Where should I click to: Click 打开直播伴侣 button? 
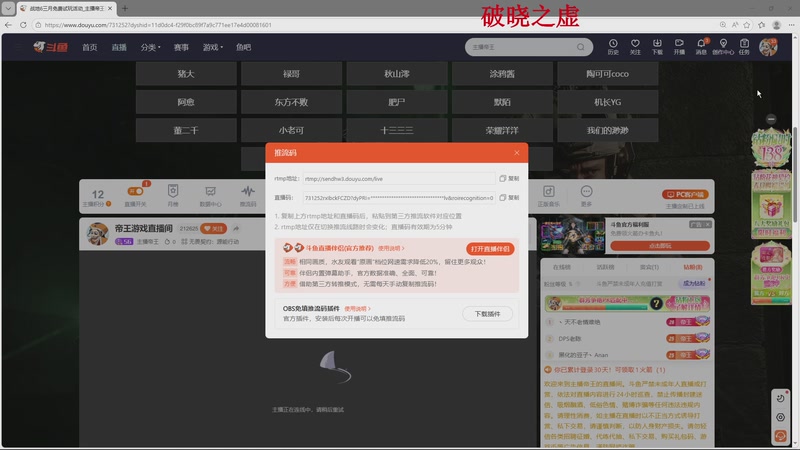[x=490, y=249]
